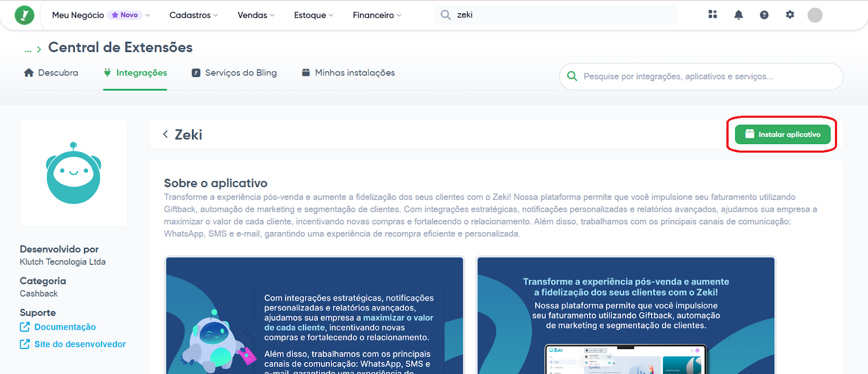The height and width of the screenshot is (374, 868).
Task: Click the magnifier icon in top search
Action: tap(445, 15)
